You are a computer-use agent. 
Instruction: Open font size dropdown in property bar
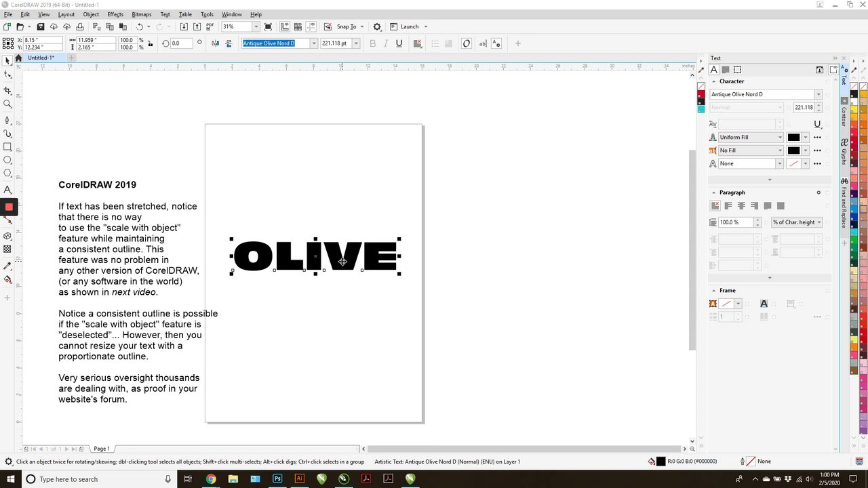[x=356, y=43]
